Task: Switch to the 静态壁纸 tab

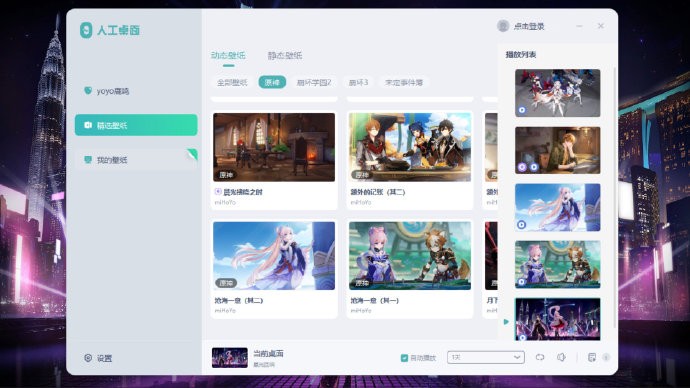Action: (x=285, y=55)
